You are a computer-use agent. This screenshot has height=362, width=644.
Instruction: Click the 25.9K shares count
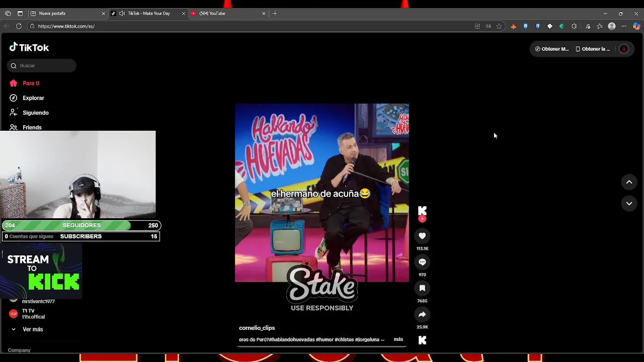pos(422,327)
